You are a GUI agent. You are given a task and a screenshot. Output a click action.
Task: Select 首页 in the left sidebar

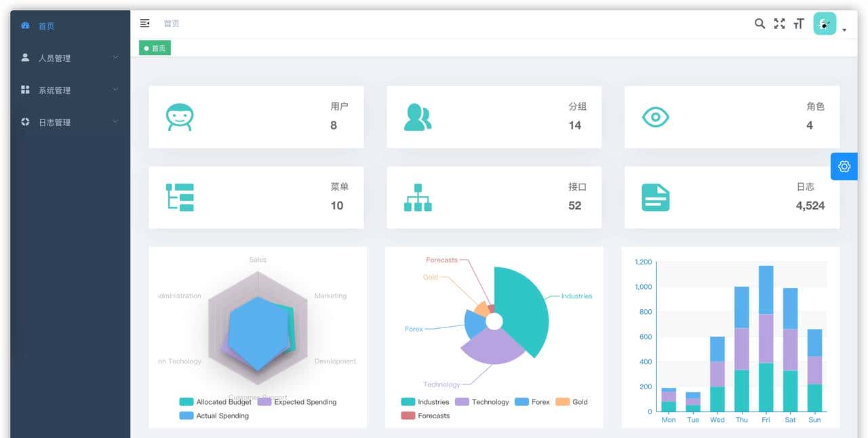(x=46, y=26)
